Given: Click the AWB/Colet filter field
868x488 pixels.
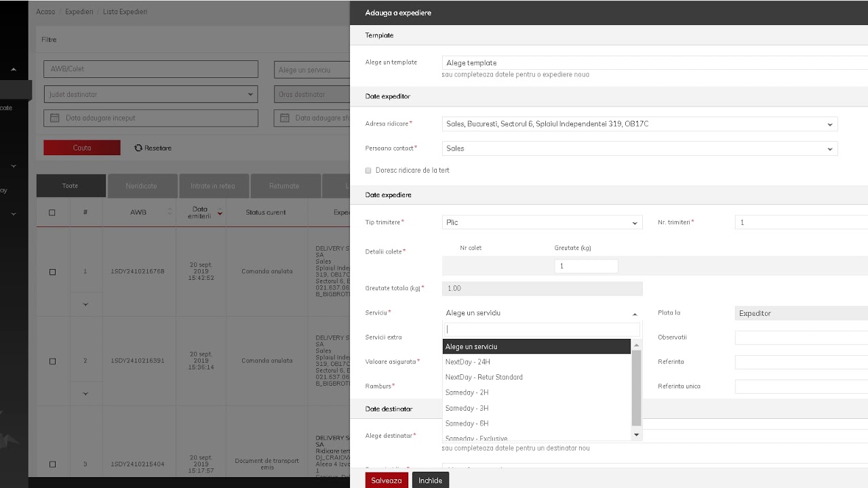Looking at the screenshot, I should 151,69.
